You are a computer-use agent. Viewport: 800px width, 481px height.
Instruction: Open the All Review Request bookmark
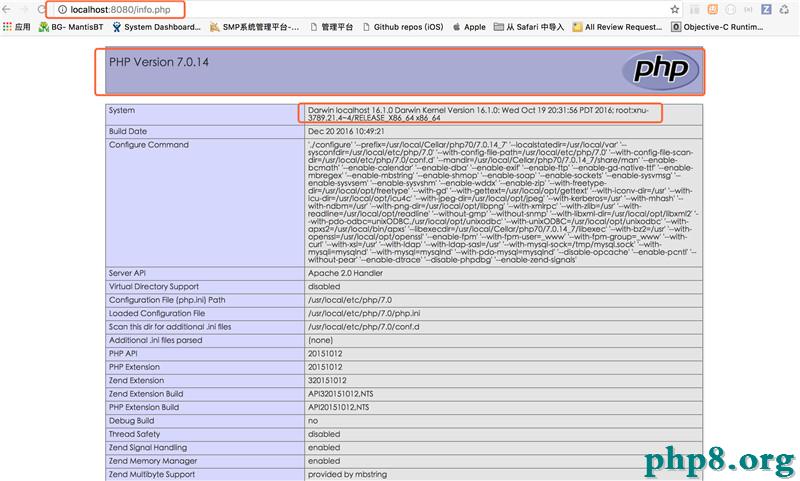[x=617, y=27]
